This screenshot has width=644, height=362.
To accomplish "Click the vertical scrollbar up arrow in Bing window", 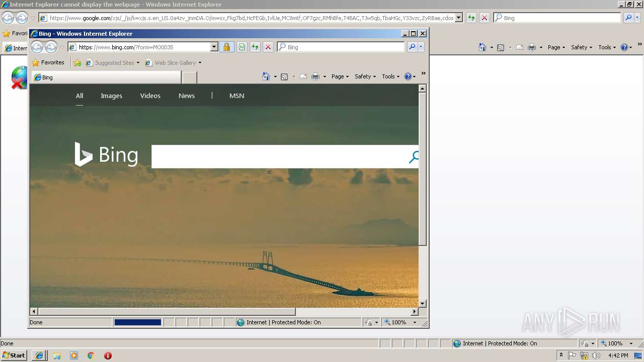I will coord(422,88).
